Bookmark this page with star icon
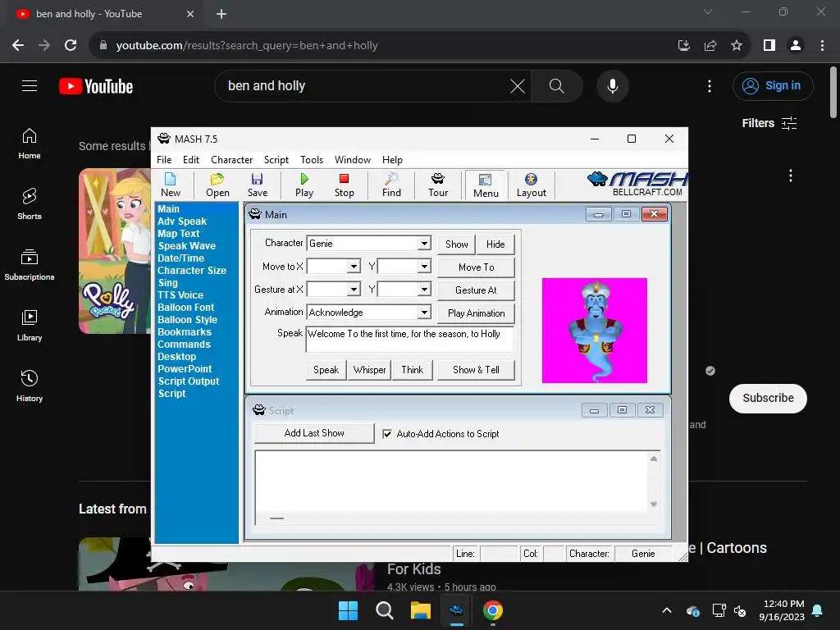 pos(737,45)
